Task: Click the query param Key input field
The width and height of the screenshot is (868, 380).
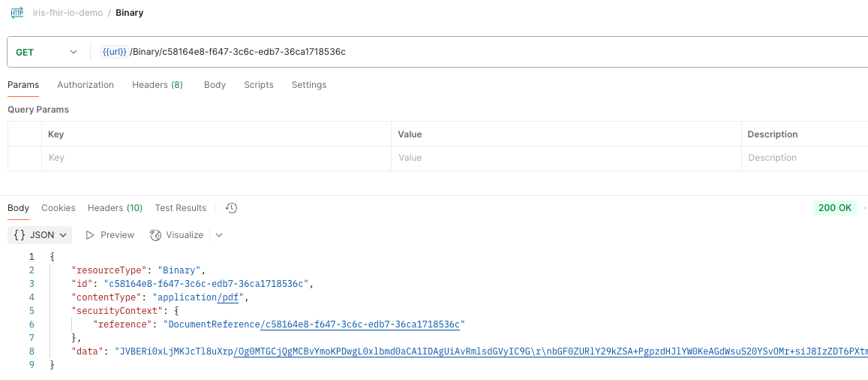Action: click(x=216, y=158)
